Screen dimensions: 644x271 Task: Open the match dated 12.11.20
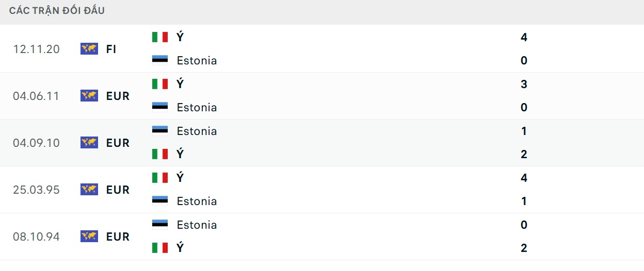36,49
